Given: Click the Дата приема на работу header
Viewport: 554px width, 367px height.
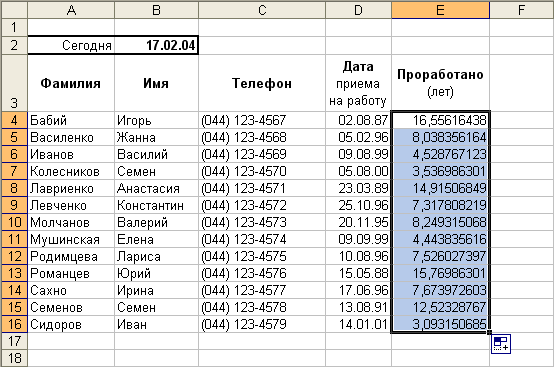Looking at the screenshot, I should [358, 83].
